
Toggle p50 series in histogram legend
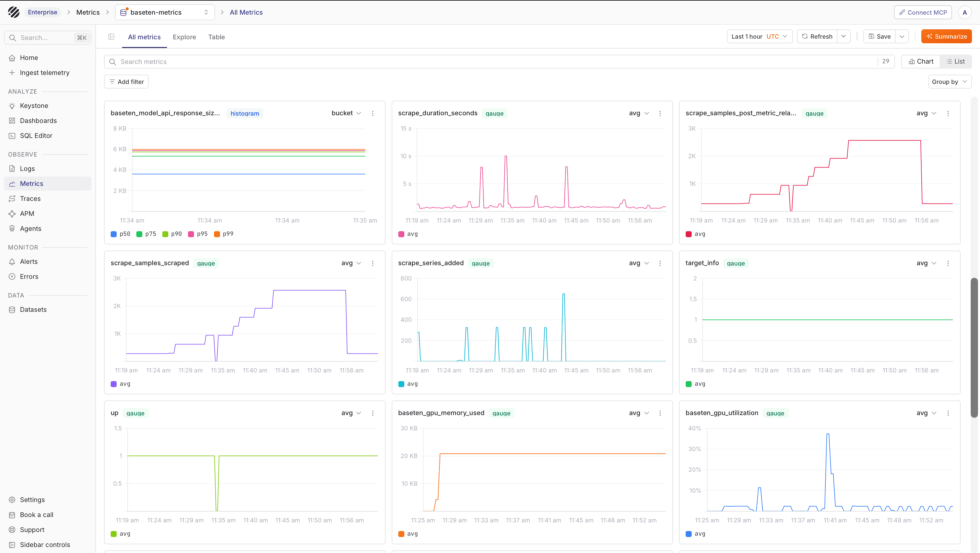[121, 234]
